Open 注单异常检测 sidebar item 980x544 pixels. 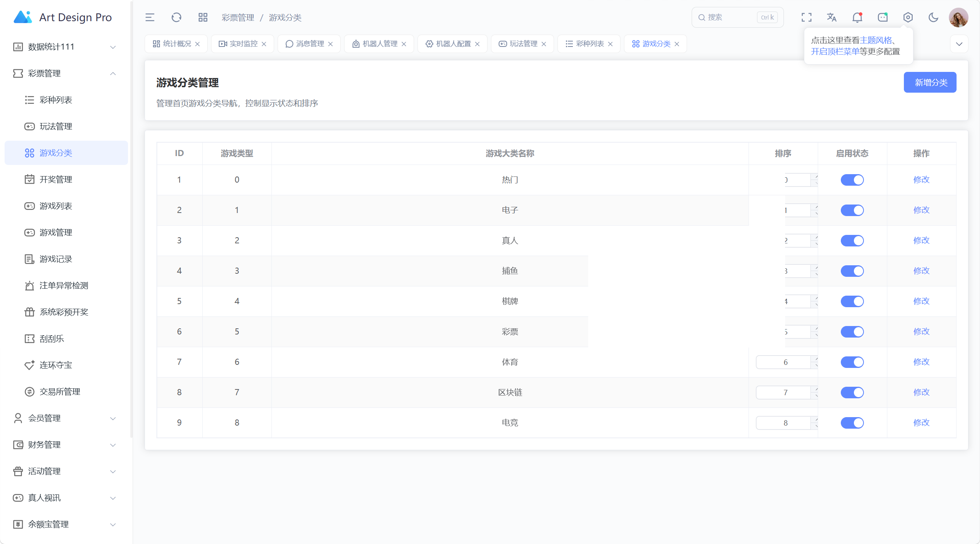tap(66, 285)
